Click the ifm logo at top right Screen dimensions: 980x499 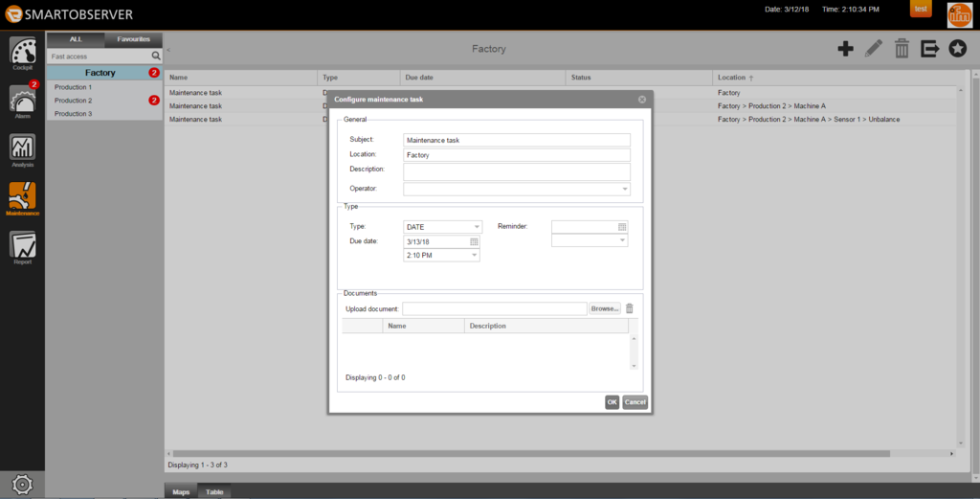959,15
